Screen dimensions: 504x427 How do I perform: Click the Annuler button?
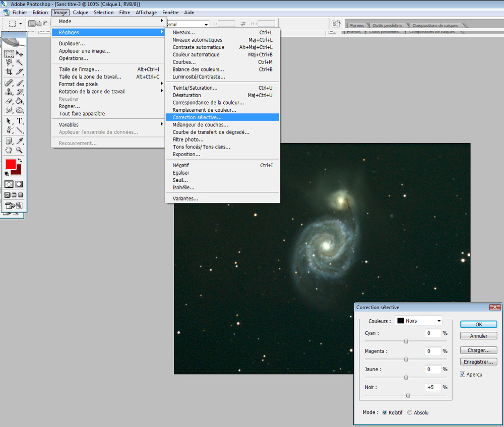[478, 336]
